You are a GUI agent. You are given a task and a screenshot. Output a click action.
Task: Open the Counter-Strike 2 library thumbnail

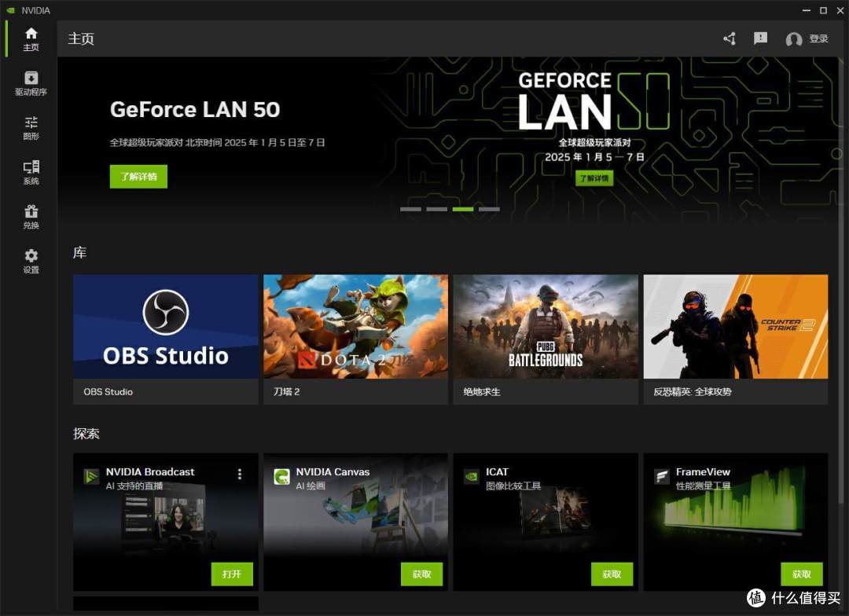[736, 326]
